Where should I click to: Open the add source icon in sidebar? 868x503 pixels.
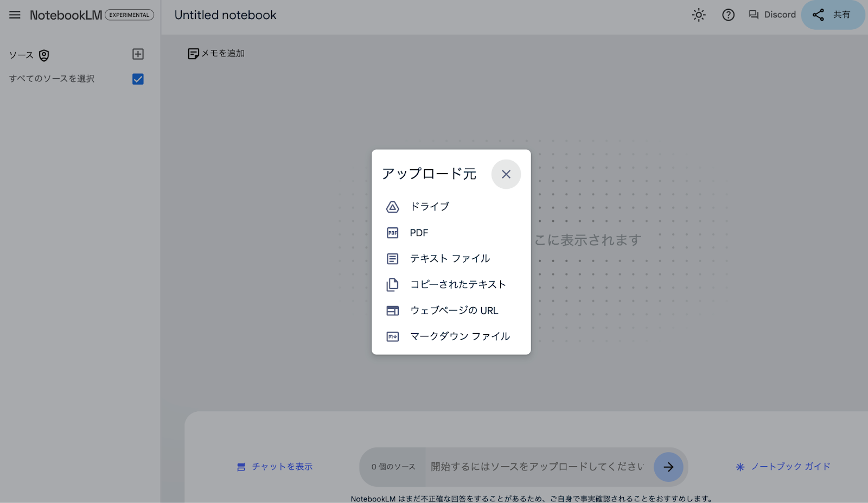pos(138,54)
